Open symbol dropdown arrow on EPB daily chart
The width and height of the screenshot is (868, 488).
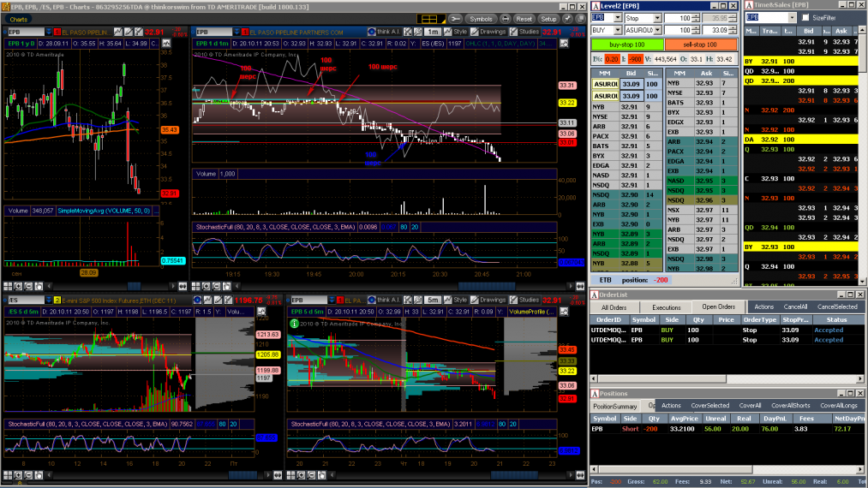coord(48,32)
